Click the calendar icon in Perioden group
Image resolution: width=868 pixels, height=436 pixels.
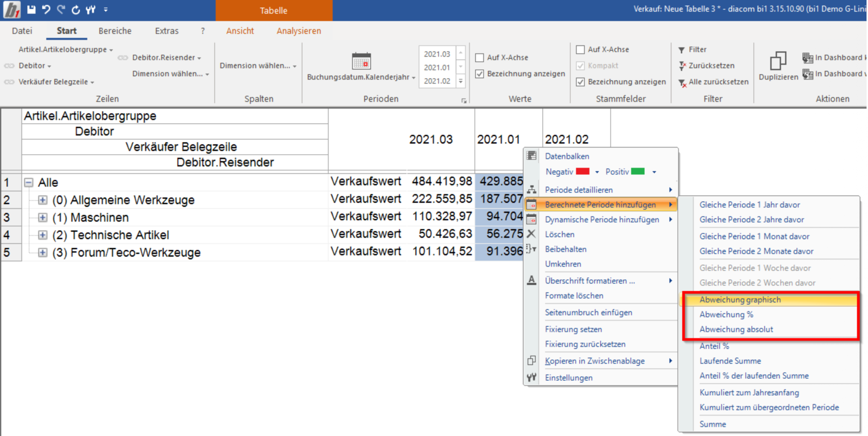[361, 61]
